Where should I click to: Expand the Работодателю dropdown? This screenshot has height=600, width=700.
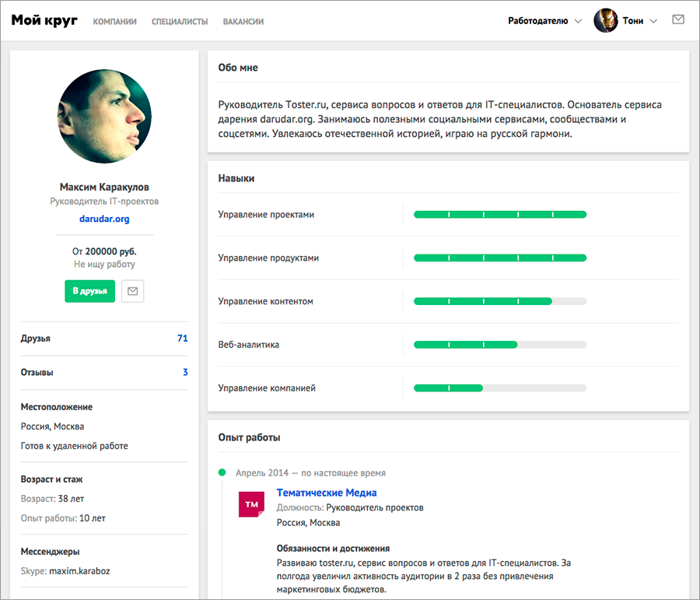click(544, 21)
